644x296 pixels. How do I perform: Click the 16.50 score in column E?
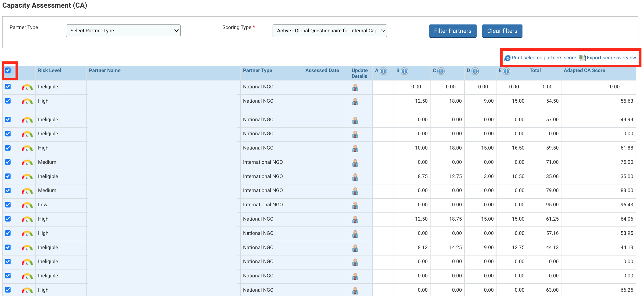[x=518, y=148]
